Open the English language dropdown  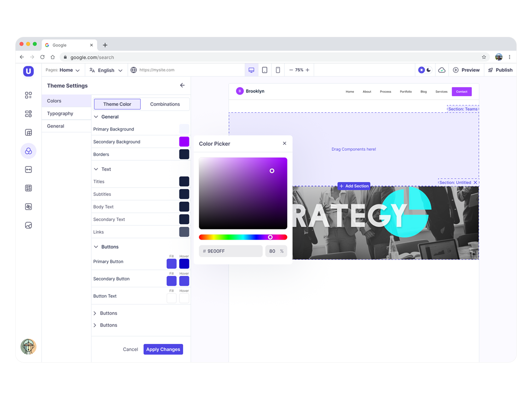point(106,70)
